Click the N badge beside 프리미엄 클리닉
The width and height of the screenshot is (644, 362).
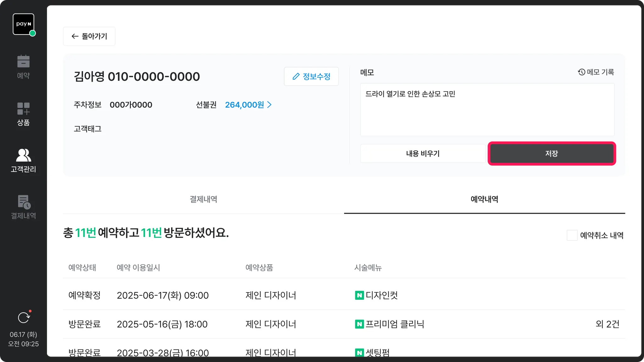pos(359,324)
